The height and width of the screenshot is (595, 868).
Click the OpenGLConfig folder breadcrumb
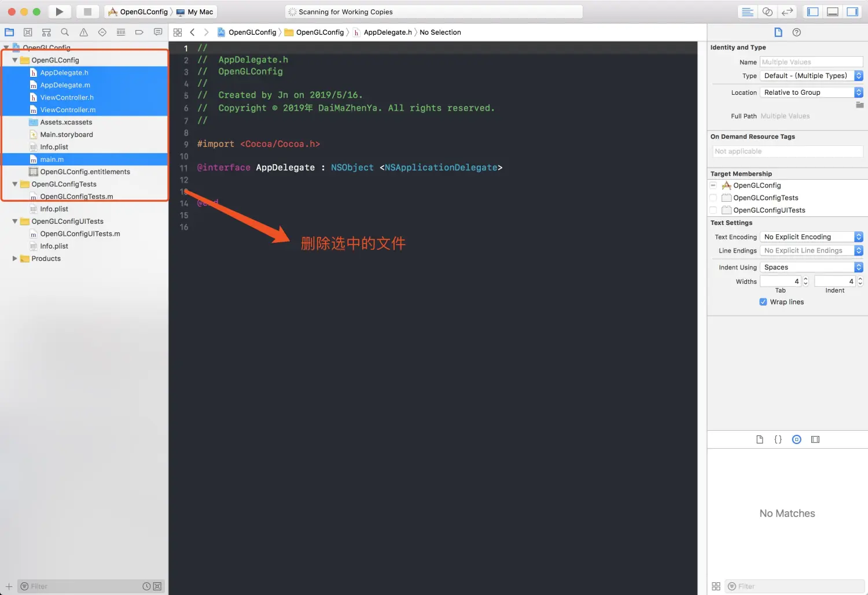click(314, 32)
